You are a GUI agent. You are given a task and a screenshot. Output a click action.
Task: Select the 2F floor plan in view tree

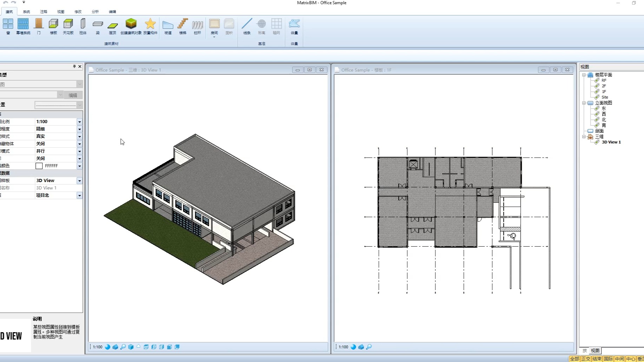[604, 86]
